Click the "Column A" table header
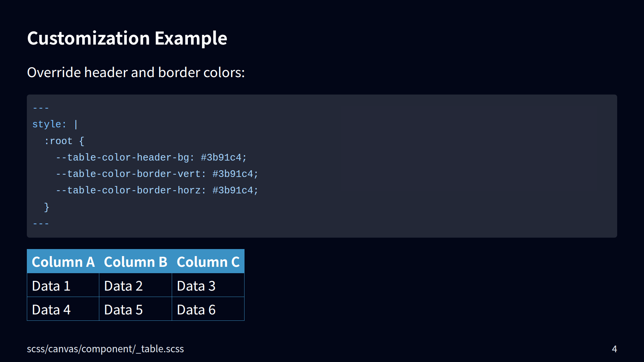The width and height of the screenshot is (644, 362). [63, 262]
